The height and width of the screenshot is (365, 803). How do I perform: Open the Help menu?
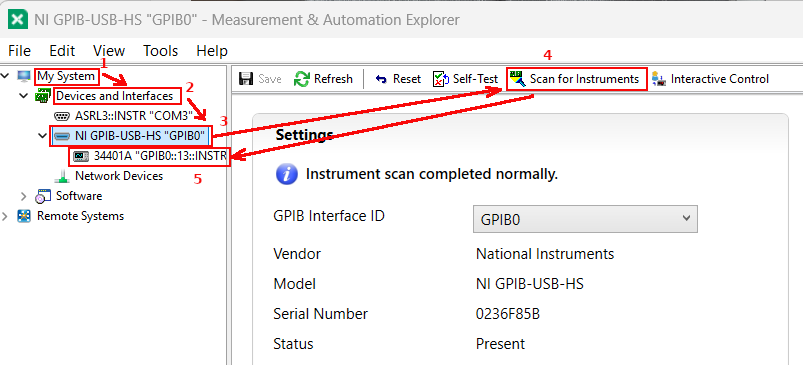(212, 51)
